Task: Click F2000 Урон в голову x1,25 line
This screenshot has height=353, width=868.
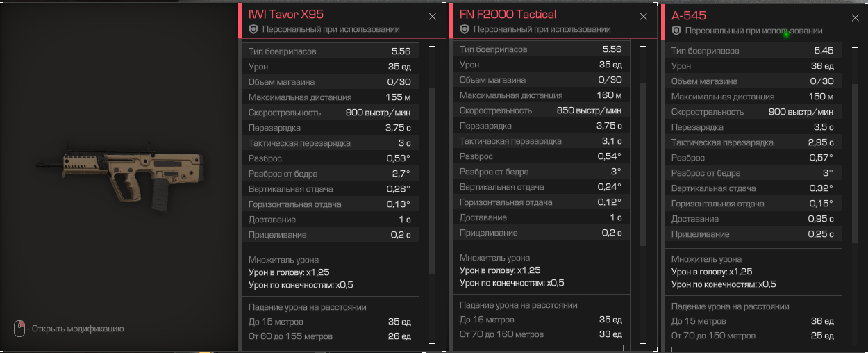Action: click(500, 270)
